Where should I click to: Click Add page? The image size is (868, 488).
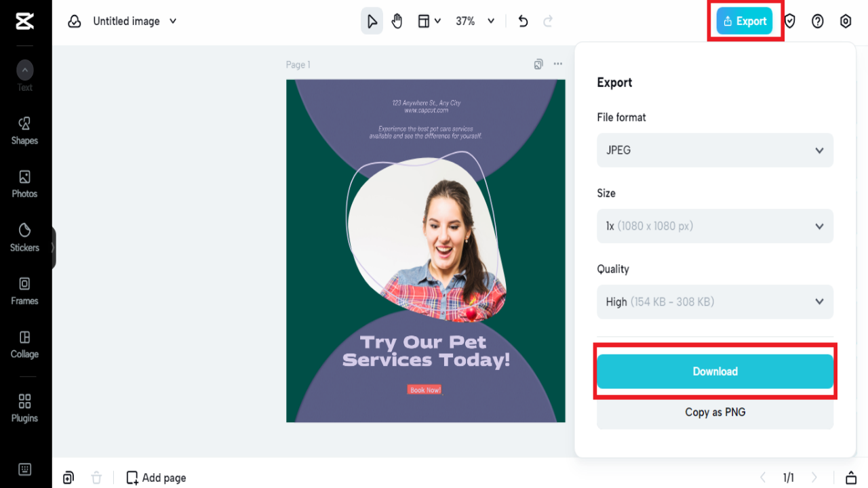tap(157, 478)
